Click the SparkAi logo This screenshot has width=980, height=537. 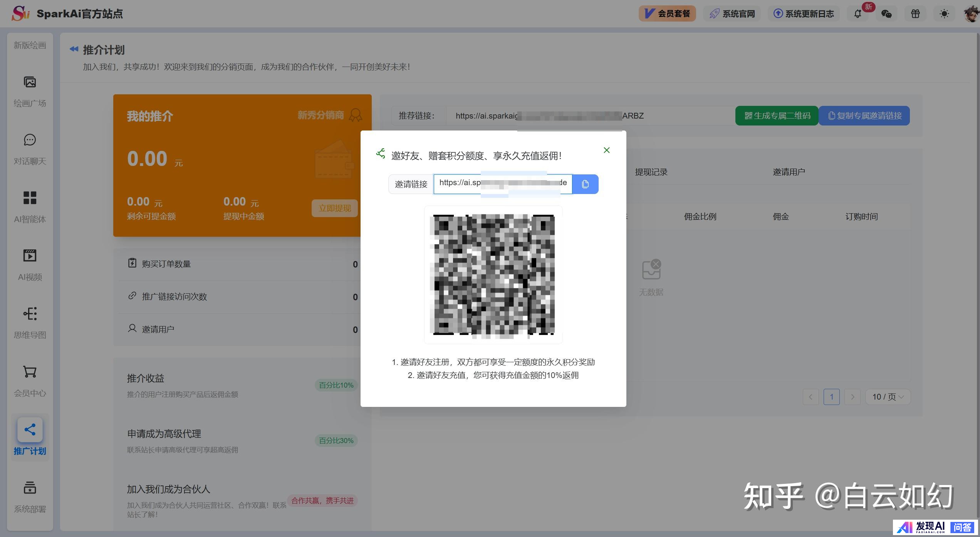(x=20, y=13)
